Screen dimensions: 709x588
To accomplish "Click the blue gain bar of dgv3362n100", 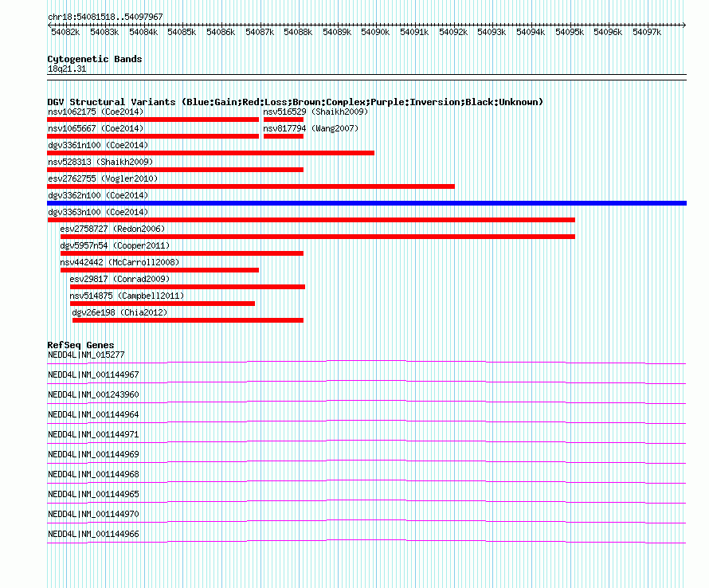I will 366,203.
